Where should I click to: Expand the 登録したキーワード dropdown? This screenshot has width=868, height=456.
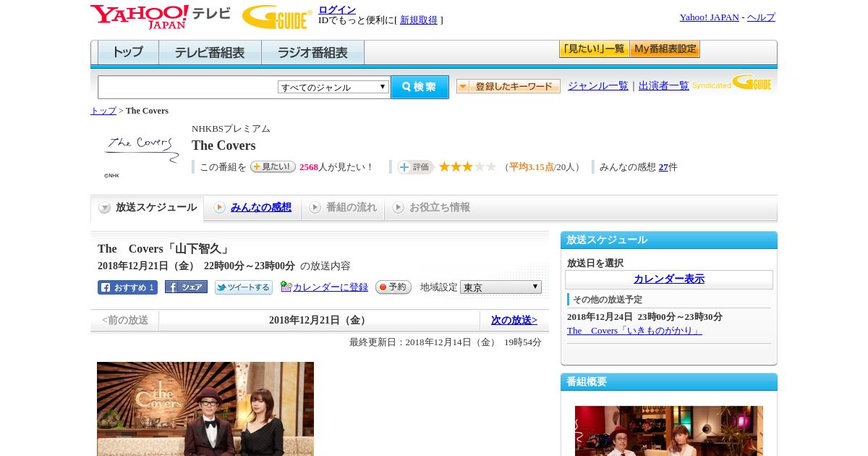tap(509, 86)
